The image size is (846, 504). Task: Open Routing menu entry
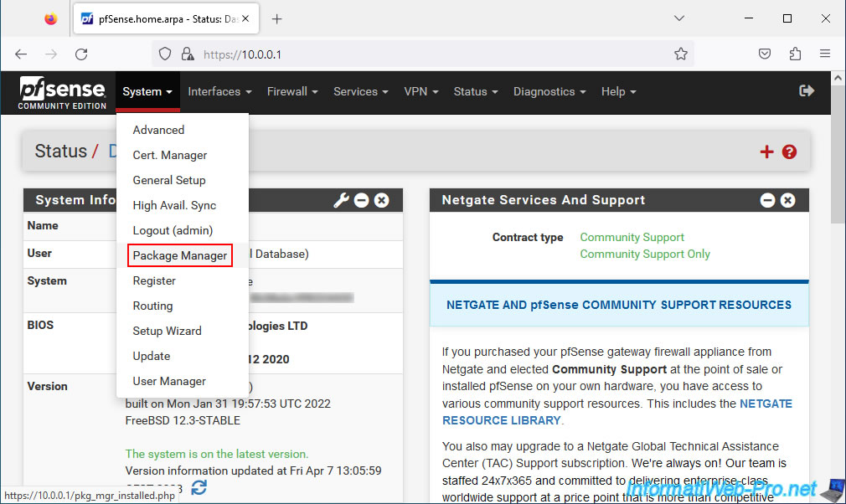click(x=152, y=306)
